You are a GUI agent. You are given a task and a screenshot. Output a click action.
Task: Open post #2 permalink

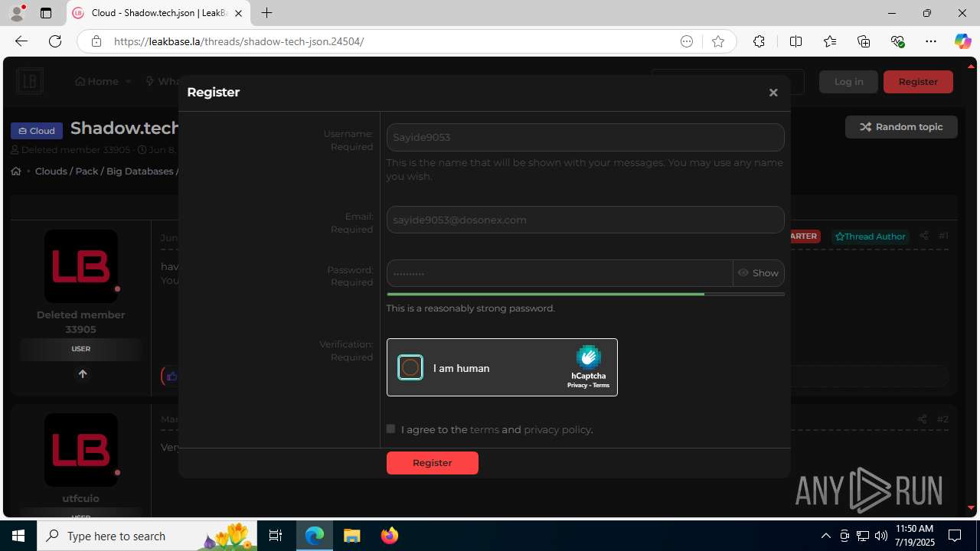942,419
